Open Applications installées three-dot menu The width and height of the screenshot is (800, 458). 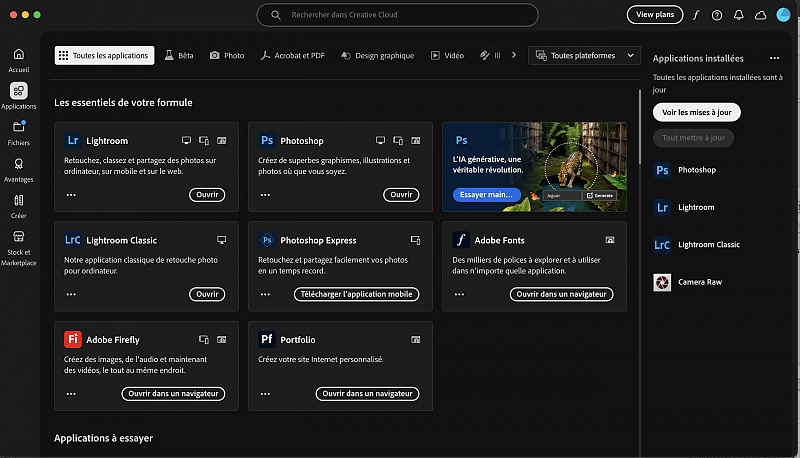[x=774, y=59]
